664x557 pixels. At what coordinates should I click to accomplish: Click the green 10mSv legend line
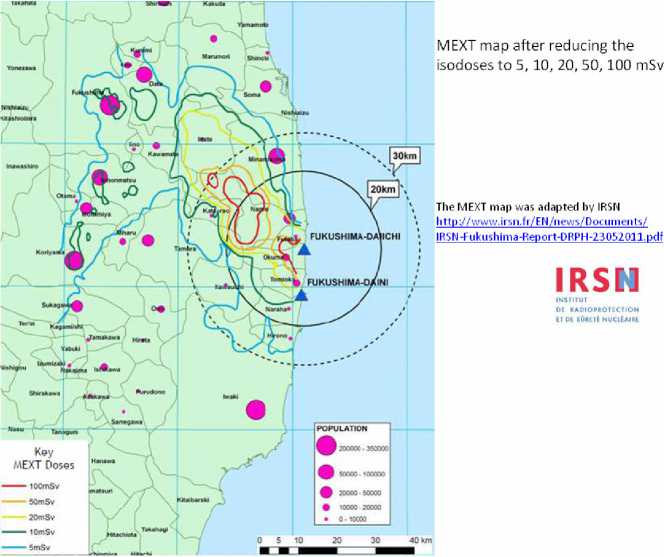14,532
